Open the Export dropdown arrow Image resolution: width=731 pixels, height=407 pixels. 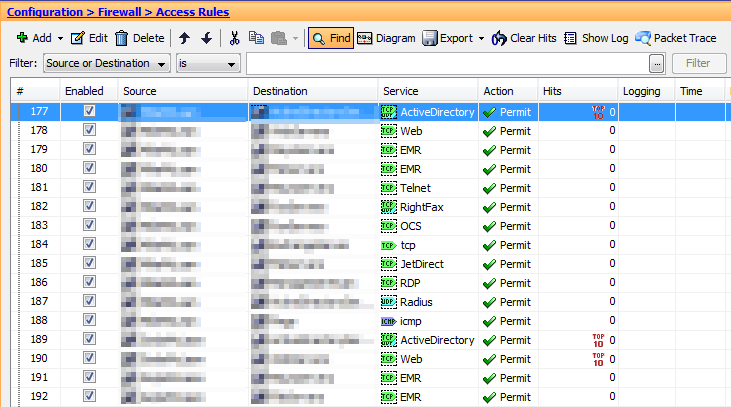click(481, 39)
